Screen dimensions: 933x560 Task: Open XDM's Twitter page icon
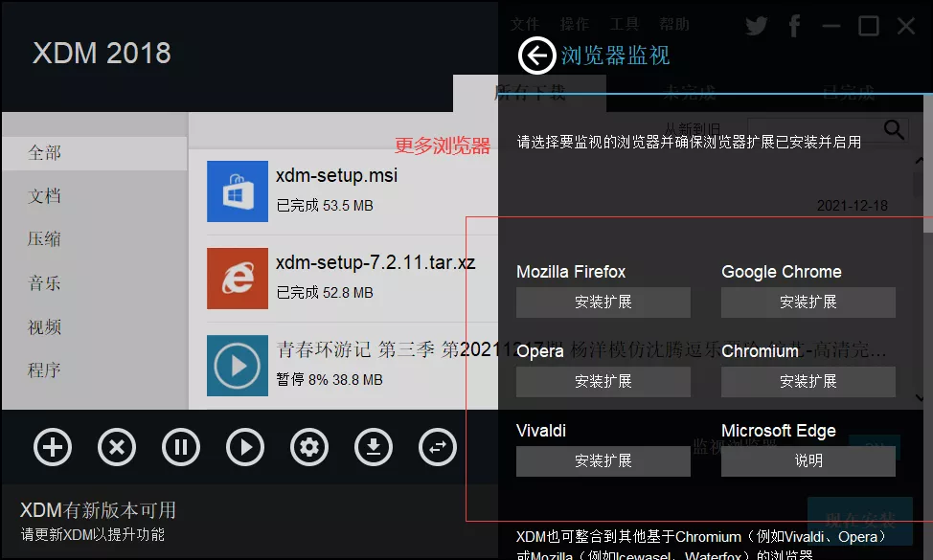point(756,26)
